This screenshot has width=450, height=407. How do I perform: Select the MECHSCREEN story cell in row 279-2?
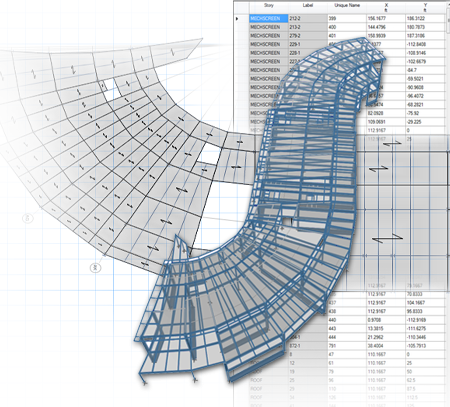coord(269,36)
